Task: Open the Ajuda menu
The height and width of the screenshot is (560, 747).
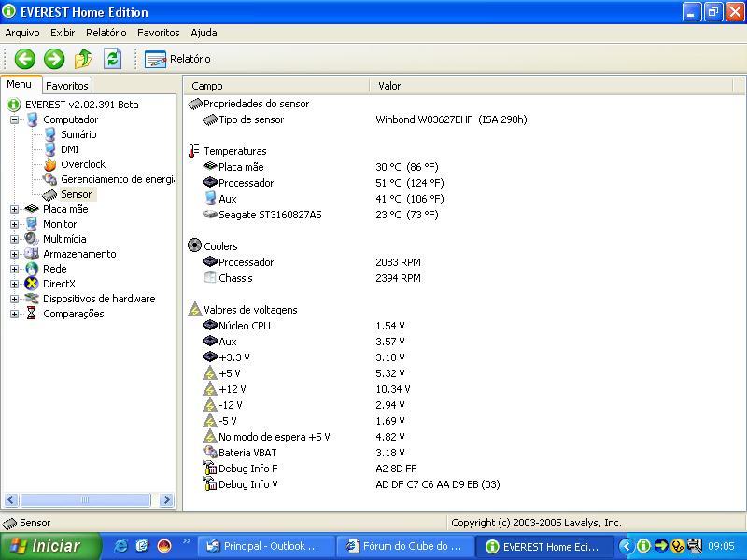Action: (204, 33)
